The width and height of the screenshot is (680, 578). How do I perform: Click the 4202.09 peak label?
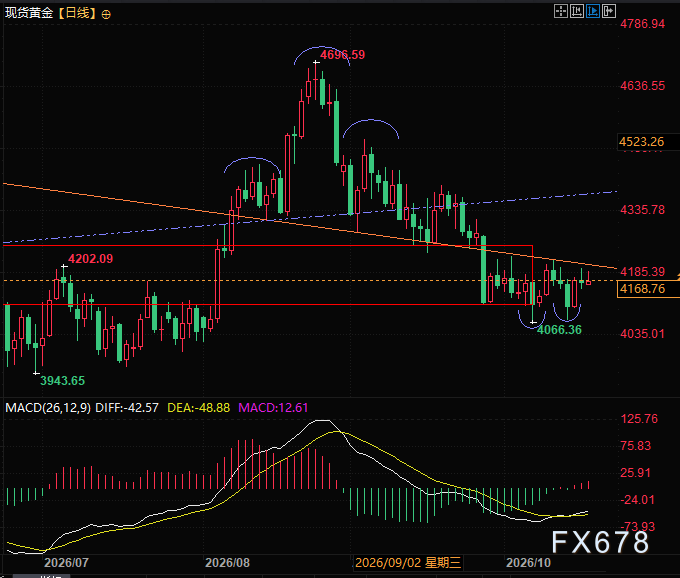coord(91,258)
